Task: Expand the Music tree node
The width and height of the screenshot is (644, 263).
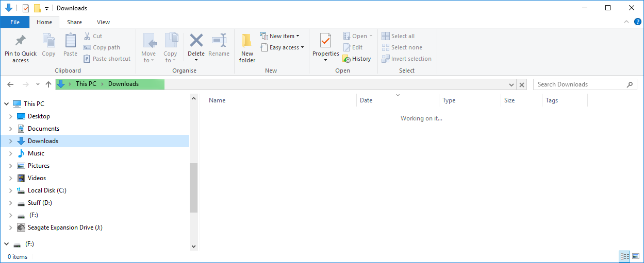Action: click(11, 153)
